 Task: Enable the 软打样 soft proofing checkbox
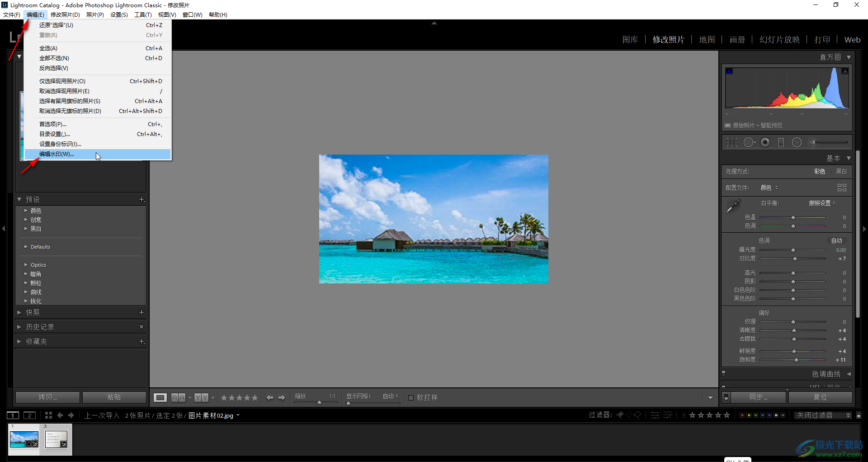click(411, 398)
